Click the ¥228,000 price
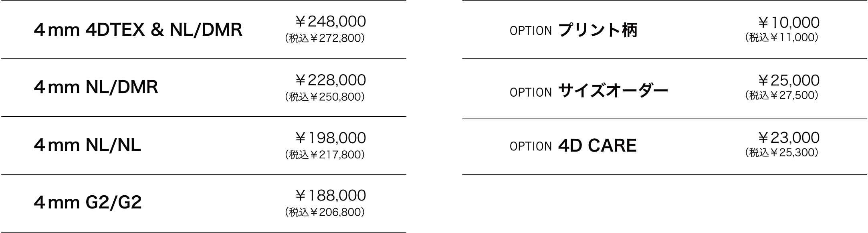The width and height of the screenshot is (868, 233). pyautogui.click(x=331, y=80)
